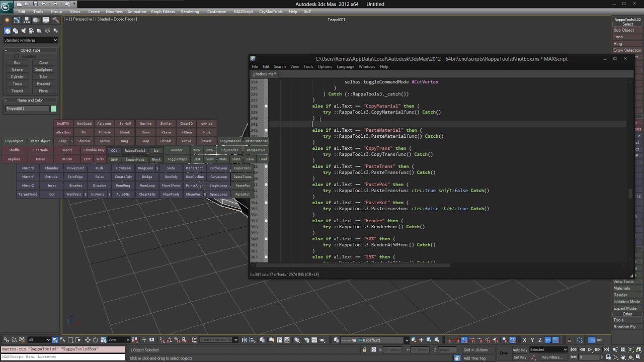Open the Display tab in command panel
This screenshot has width=644, height=362.
pos(46,20)
